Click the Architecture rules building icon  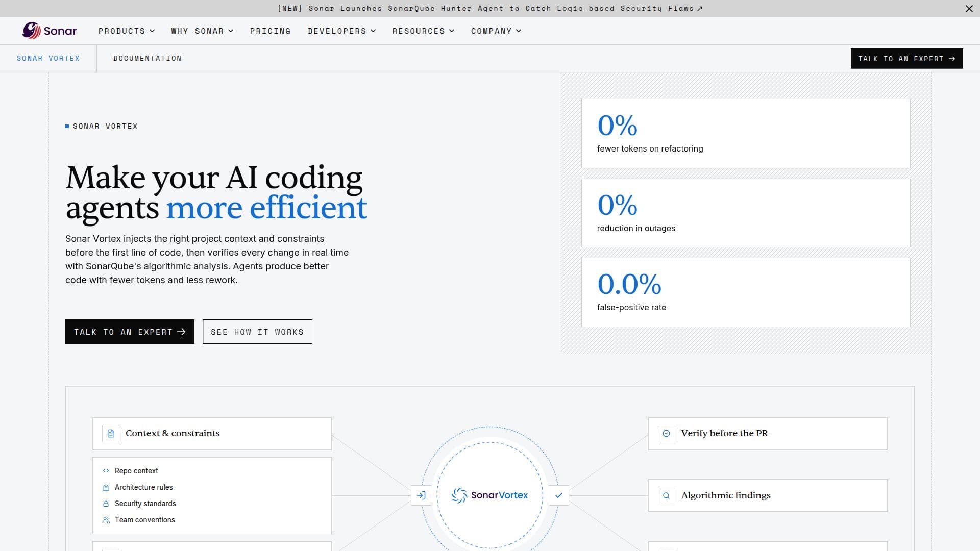click(x=106, y=487)
